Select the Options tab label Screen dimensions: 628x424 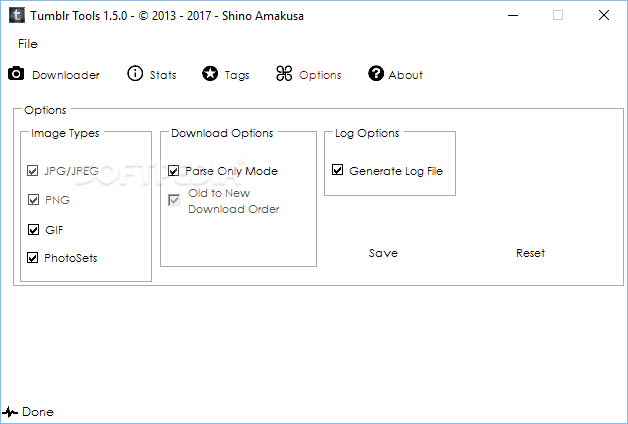click(320, 75)
